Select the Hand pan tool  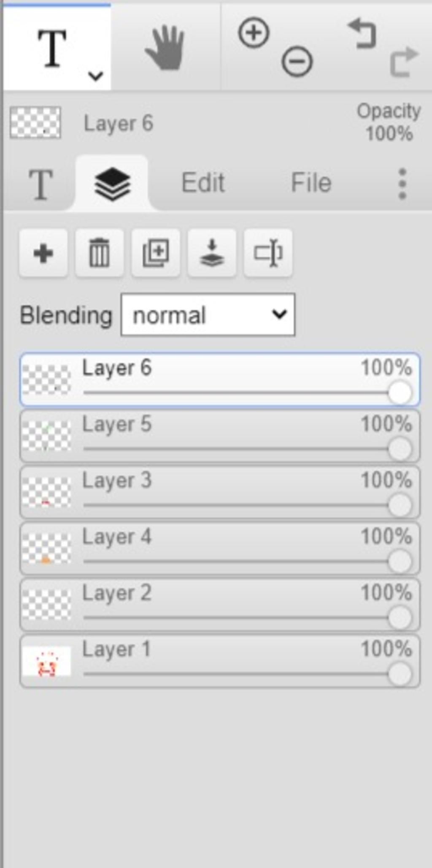point(165,47)
